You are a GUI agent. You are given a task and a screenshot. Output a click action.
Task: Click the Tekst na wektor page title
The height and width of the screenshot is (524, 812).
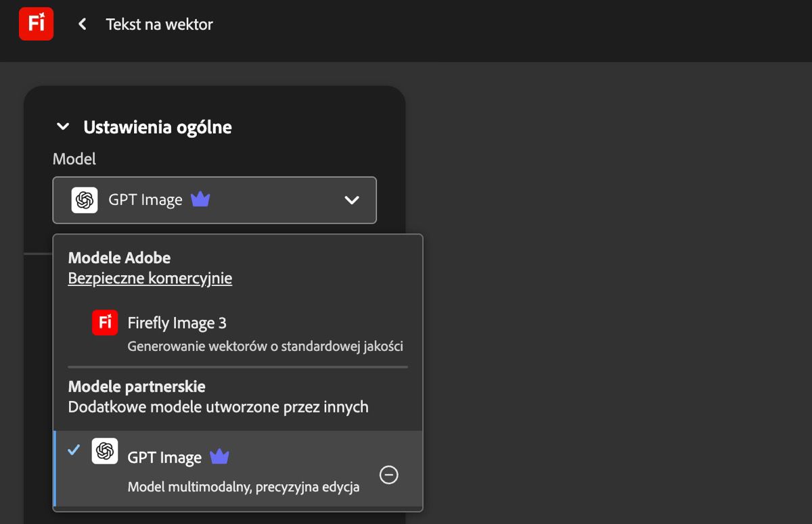tap(160, 24)
